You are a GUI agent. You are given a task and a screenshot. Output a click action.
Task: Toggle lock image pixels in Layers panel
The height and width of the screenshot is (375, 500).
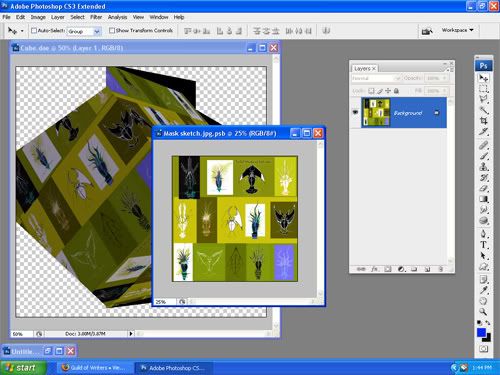click(380, 91)
